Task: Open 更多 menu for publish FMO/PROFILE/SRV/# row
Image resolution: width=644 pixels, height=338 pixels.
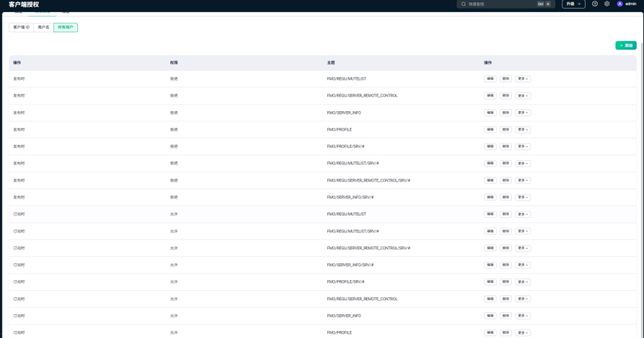Action: (x=523, y=146)
